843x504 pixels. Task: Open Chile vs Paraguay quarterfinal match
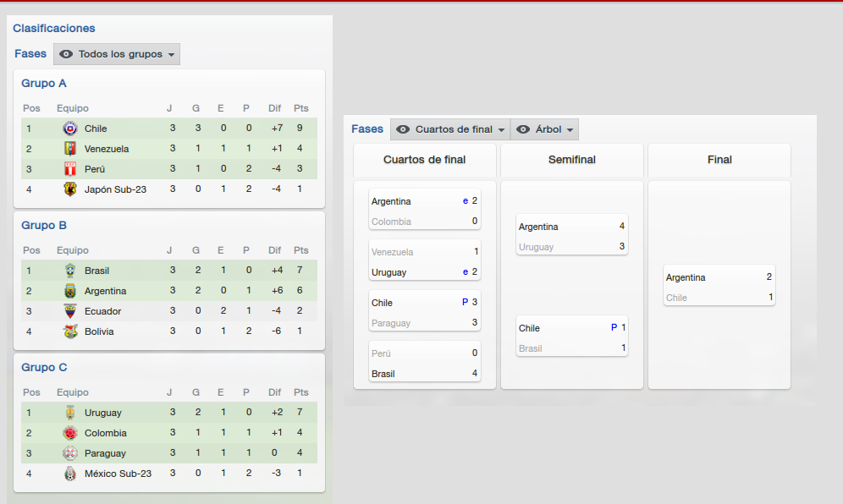pyautogui.click(x=425, y=310)
